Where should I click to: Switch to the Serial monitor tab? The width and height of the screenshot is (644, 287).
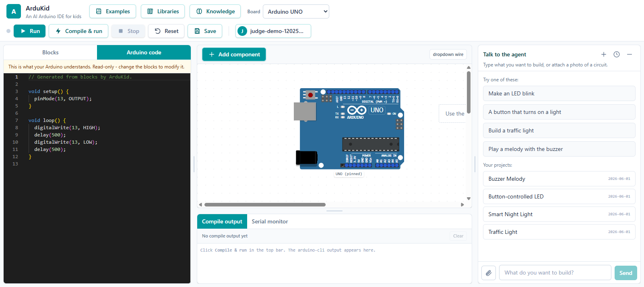270,221
